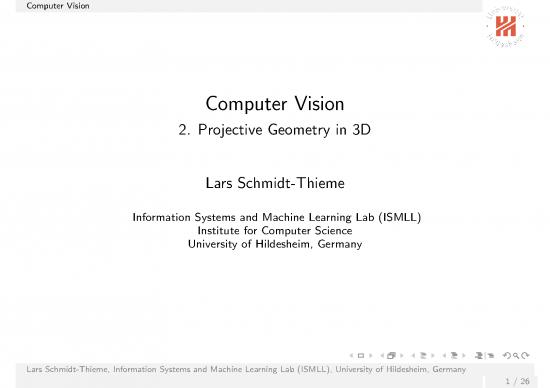The image size is (550, 388).
Task: Open search with magnifier icon
Action: [x=516, y=356]
